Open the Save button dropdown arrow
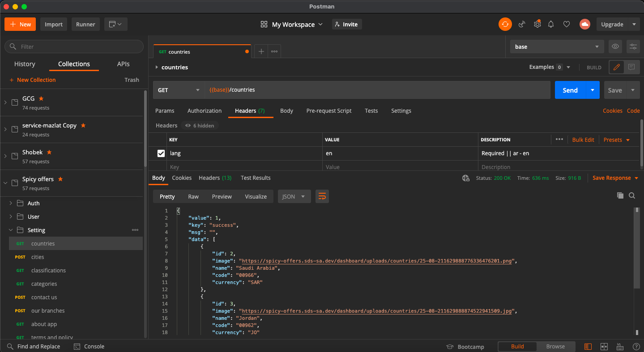The height and width of the screenshot is (352, 644). coord(633,90)
